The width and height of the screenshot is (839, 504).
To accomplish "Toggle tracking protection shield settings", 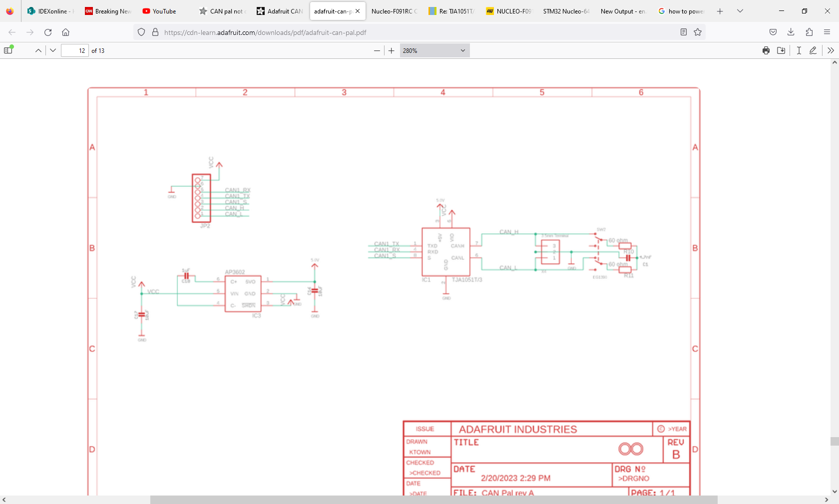I will pyautogui.click(x=141, y=32).
